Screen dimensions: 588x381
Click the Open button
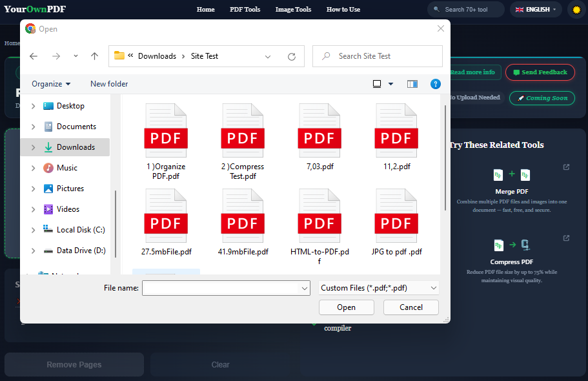pos(346,307)
